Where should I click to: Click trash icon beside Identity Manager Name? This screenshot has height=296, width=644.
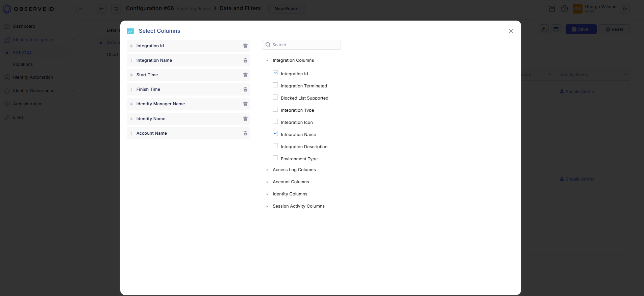coord(245,104)
